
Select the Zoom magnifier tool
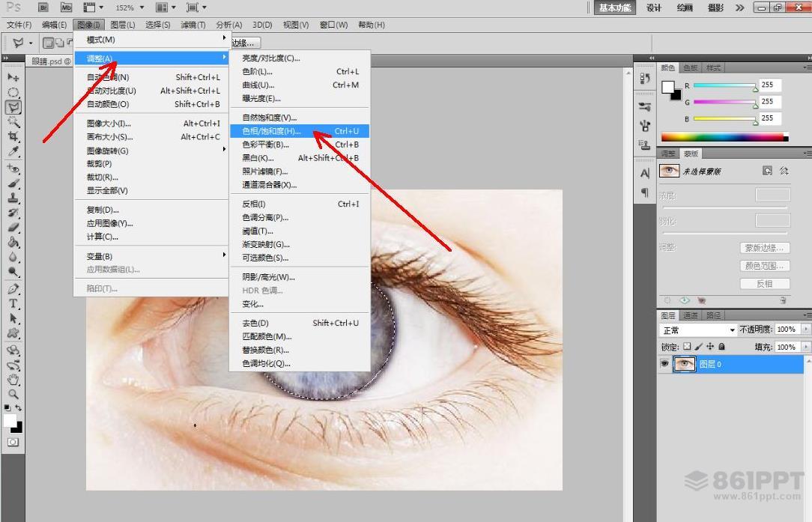click(13, 394)
